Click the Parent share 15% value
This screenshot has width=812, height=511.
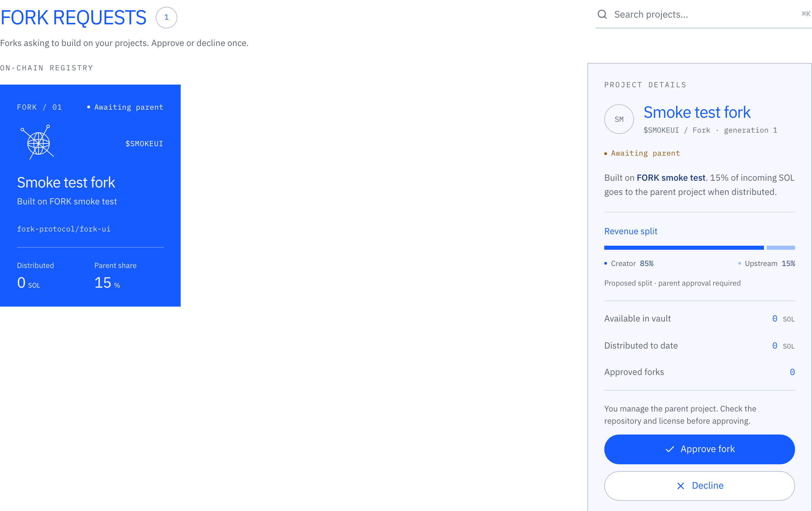[x=107, y=283]
